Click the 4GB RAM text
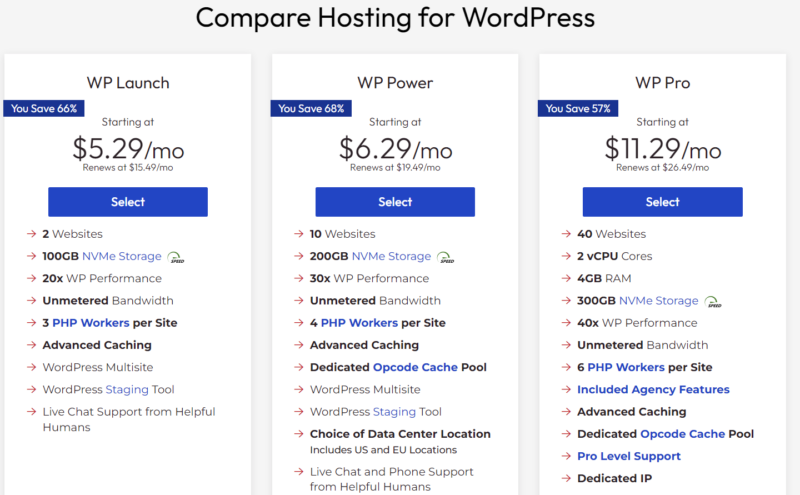800x495 pixels. (604, 278)
